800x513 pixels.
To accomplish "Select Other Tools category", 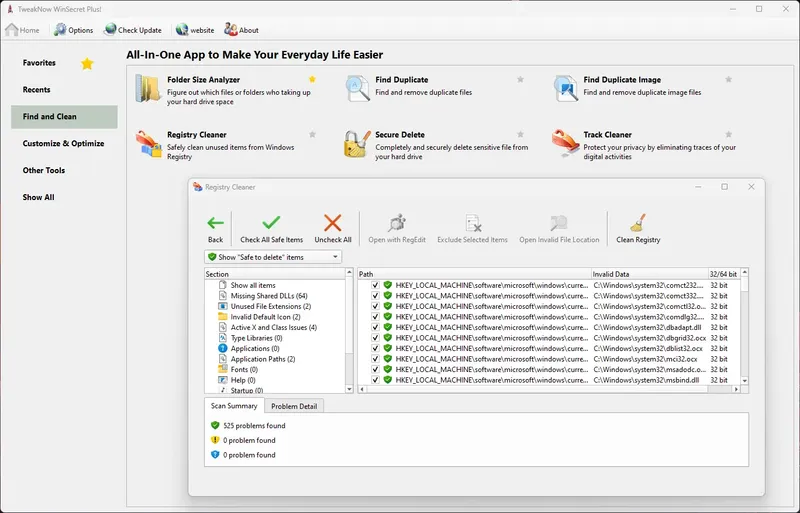I will point(44,170).
